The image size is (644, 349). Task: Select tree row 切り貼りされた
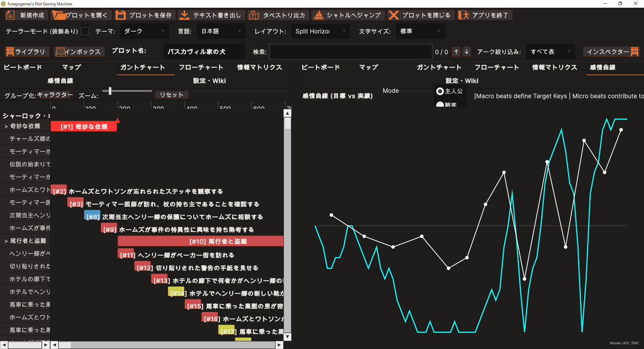point(25,266)
